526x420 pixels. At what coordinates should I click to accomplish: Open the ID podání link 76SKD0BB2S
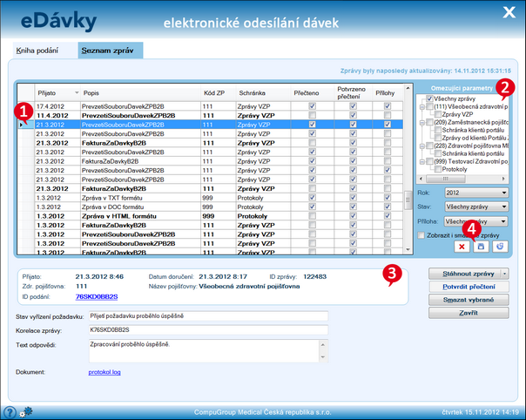pos(97,297)
